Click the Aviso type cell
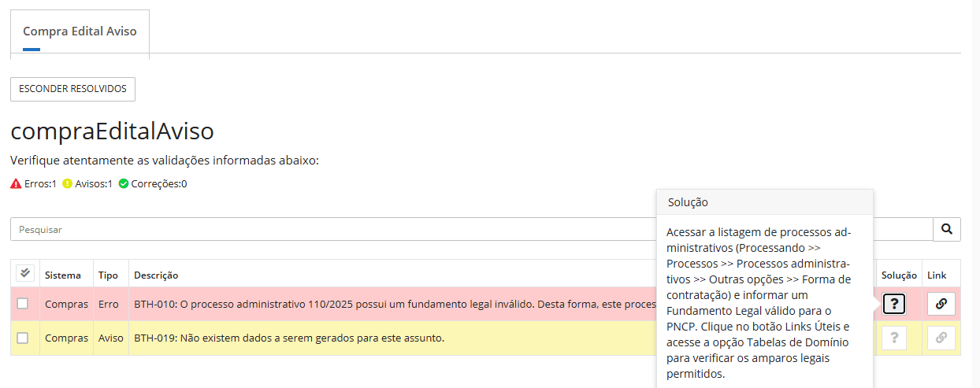 click(111, 338)
